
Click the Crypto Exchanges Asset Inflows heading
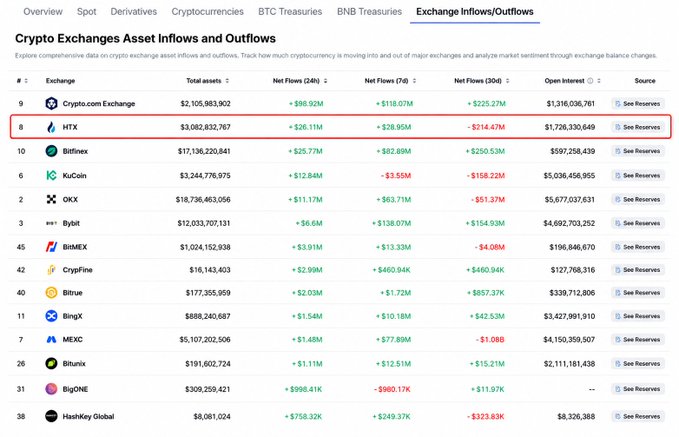point(145,39)
